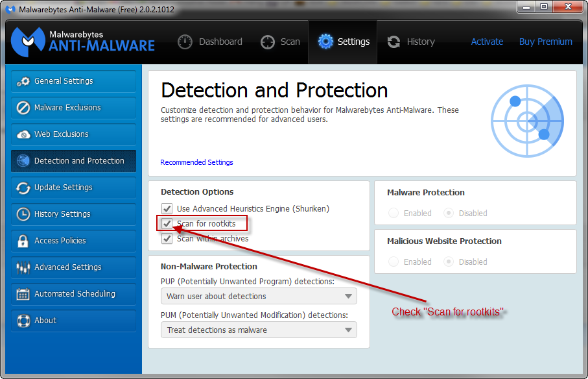Open Web Exclusions in sidebar

pyautogui.click(x=73, y=134)
